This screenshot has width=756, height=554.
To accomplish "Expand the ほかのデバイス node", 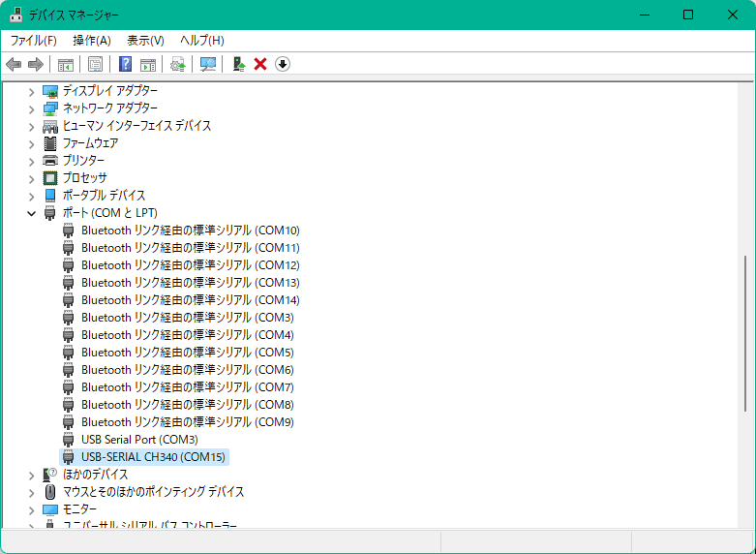I will pos(32,475).
